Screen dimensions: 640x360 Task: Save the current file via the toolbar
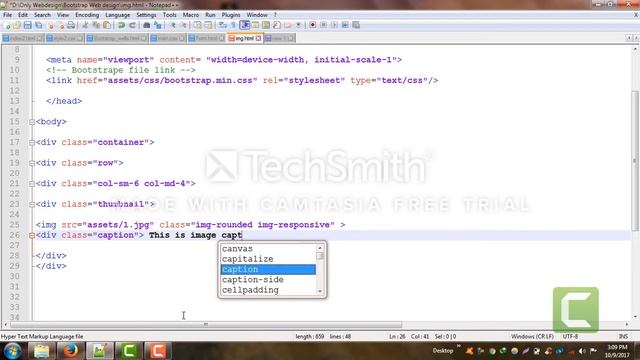click(28, 25)
